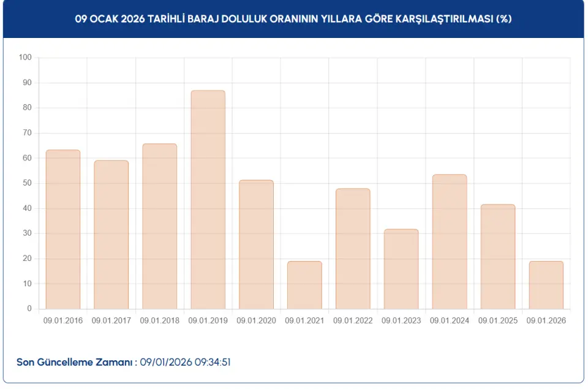Select the 09.01.2017 bar

click(111, 235)
